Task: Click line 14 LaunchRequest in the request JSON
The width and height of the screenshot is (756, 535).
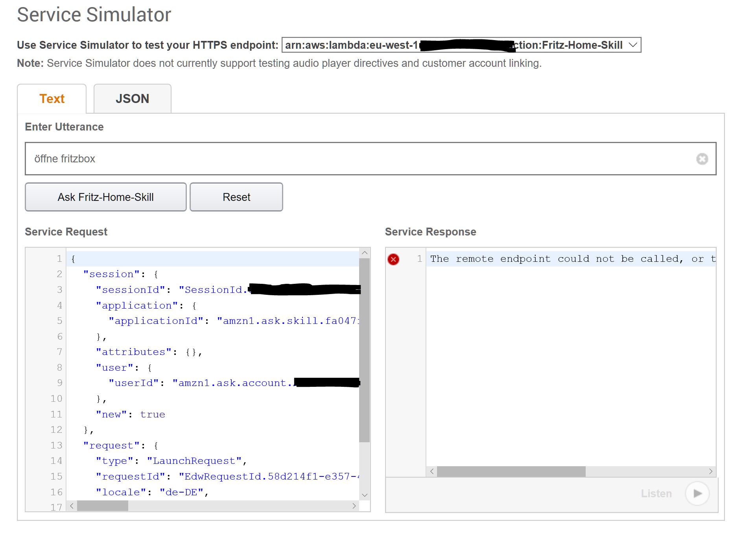Action: tap(196, 461)
